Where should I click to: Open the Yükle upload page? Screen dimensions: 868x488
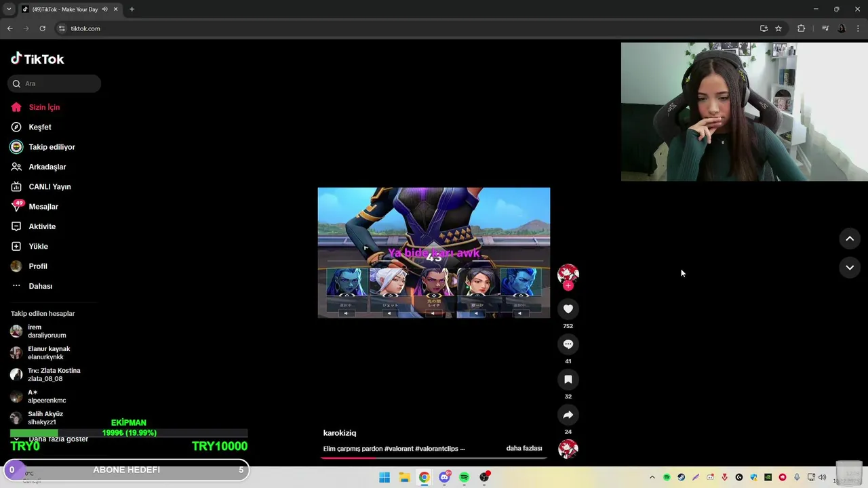38,247
